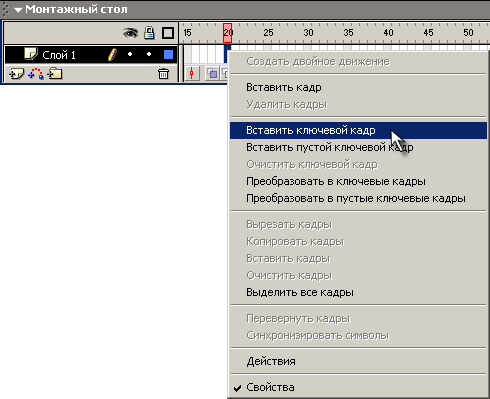Click the blue outline color square of Слой 1
The image size is (490, 399).
168,54
